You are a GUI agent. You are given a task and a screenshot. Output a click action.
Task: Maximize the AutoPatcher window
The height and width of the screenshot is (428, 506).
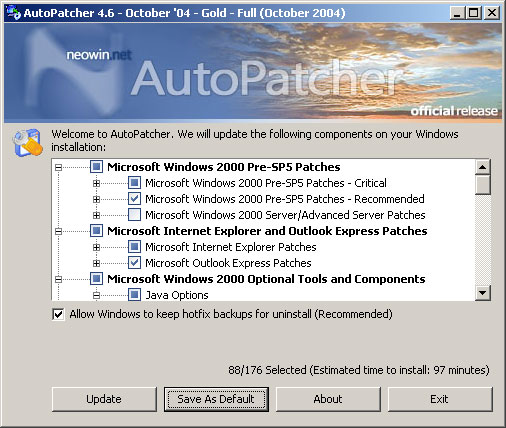pos(474,13)
